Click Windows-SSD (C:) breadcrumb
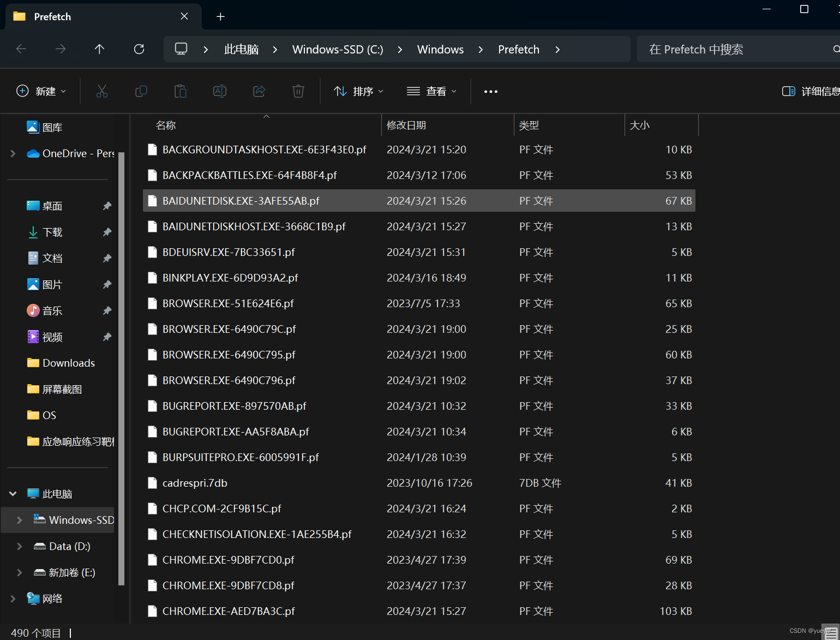840x640 pixels. (338, 49)
